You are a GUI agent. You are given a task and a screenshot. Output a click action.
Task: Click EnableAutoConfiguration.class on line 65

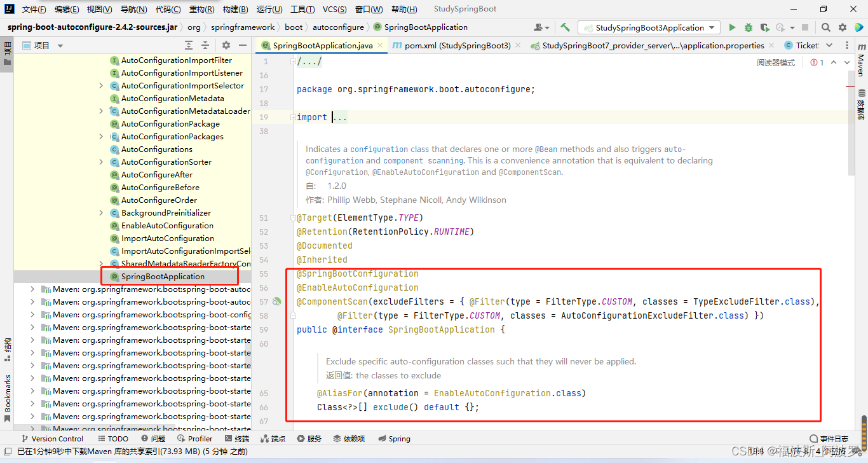(508, 394)
